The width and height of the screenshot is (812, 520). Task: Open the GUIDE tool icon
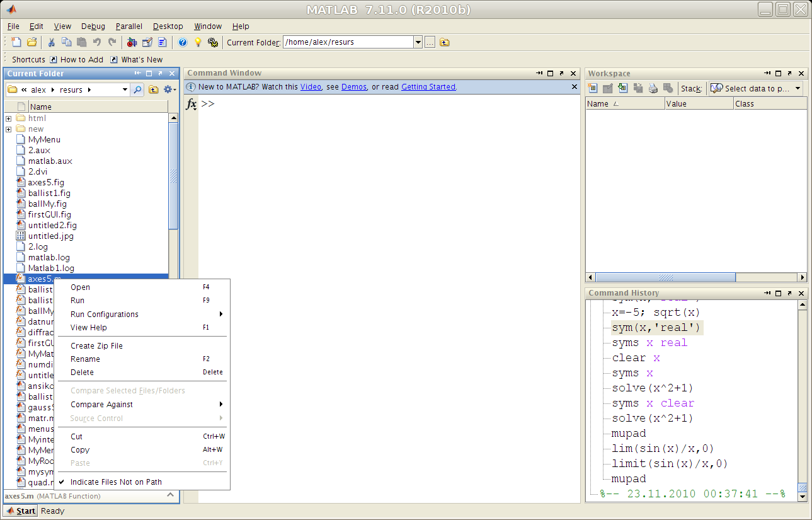147,42
